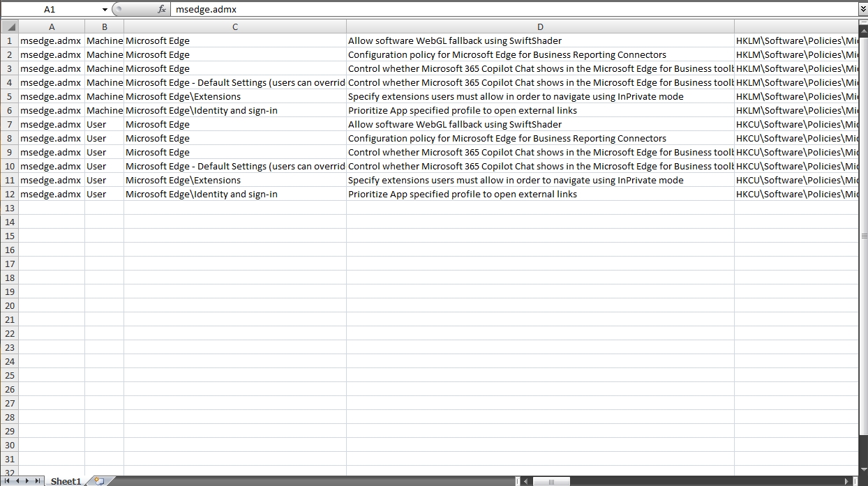Select the Machine cell in row 2
868x486 pixels.
tap(104, 54)
